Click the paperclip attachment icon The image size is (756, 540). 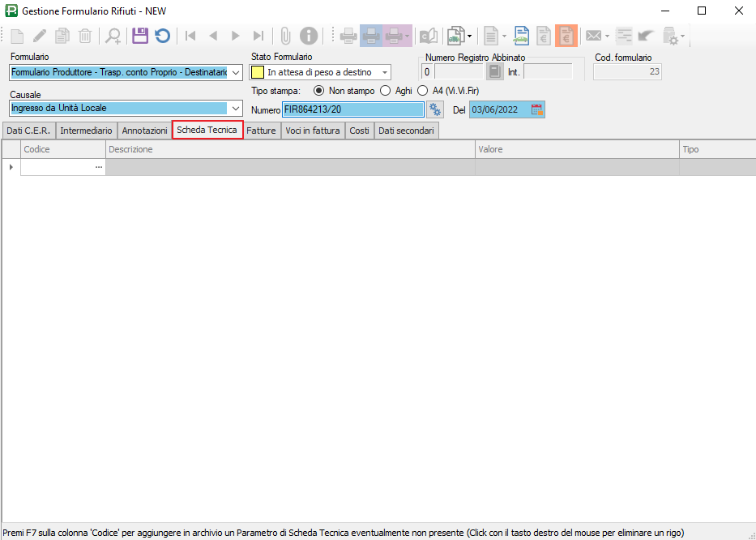[x=285, y=36]
